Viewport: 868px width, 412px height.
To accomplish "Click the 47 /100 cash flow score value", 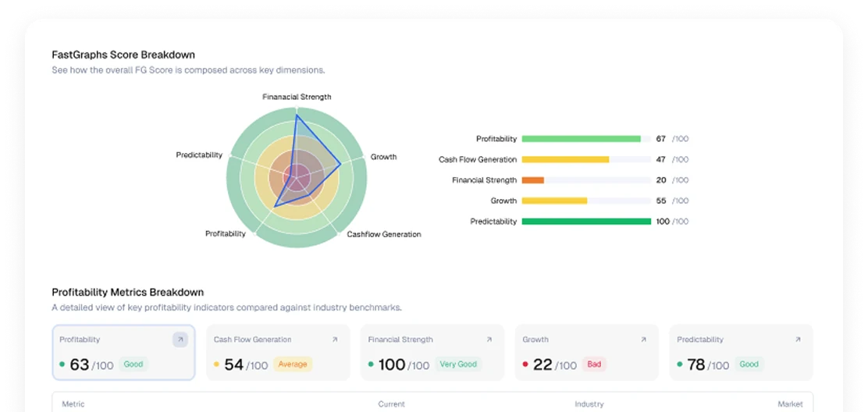I will coord(672,159).
